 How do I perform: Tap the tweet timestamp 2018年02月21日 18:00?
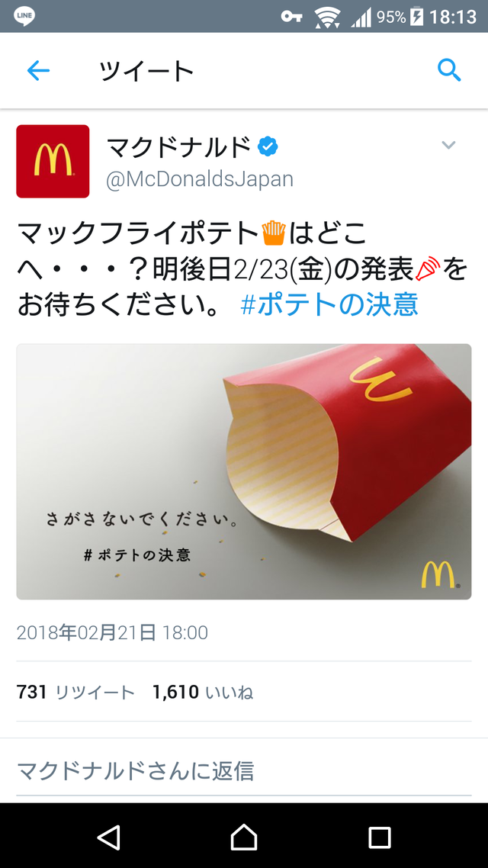pyautogui.click(x=112, y=632)
